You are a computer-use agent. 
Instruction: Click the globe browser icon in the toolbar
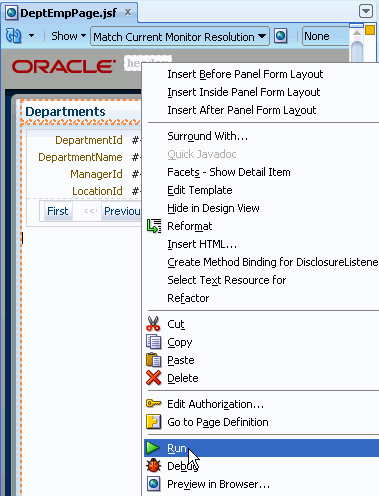click(x=281, y=35)
